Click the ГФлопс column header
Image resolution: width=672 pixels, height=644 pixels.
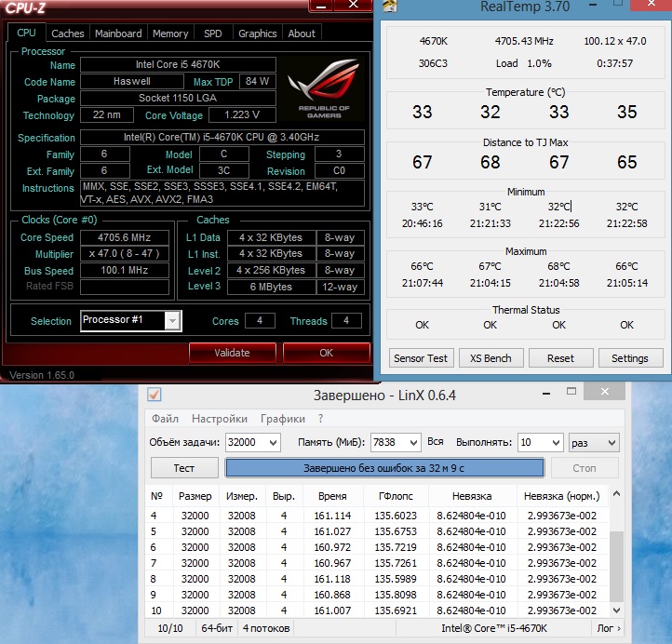pos(396,496)
